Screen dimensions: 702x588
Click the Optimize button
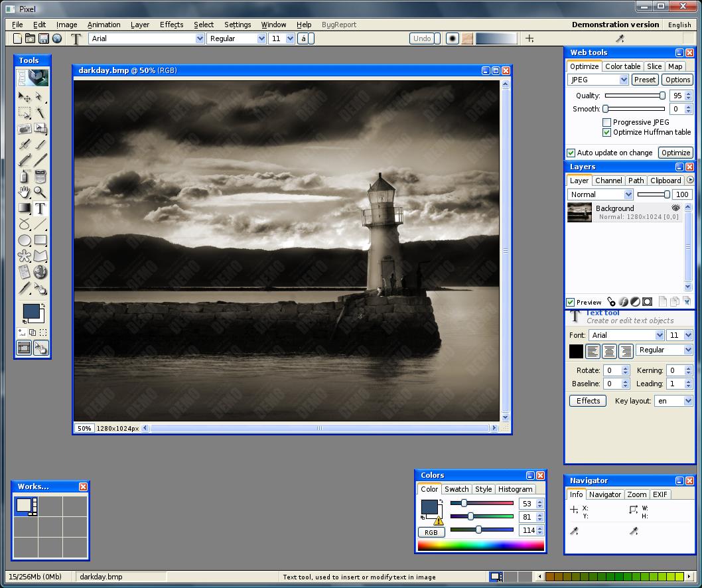click(675, 153)
